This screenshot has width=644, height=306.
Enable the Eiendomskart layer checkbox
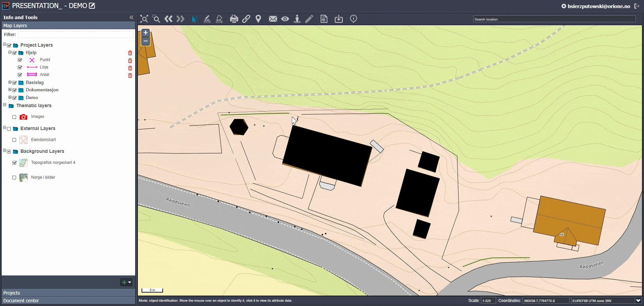pos(14,140)
